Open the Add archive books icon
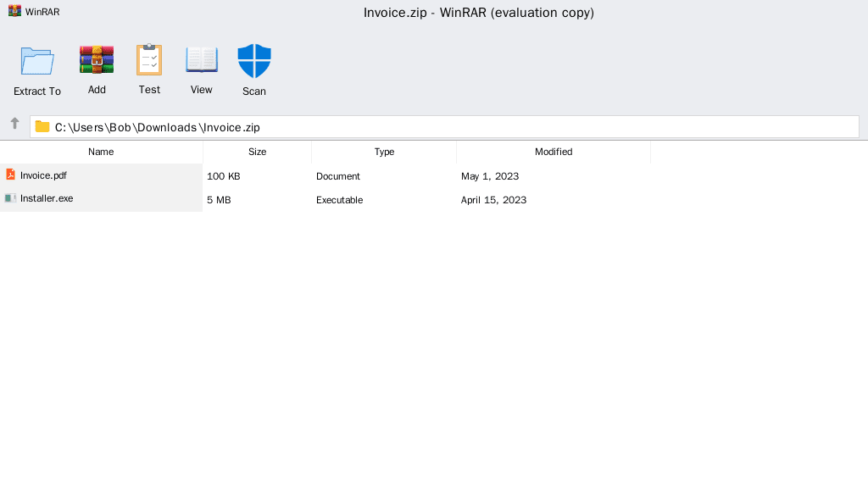The image size is (868, 488). 97,60
